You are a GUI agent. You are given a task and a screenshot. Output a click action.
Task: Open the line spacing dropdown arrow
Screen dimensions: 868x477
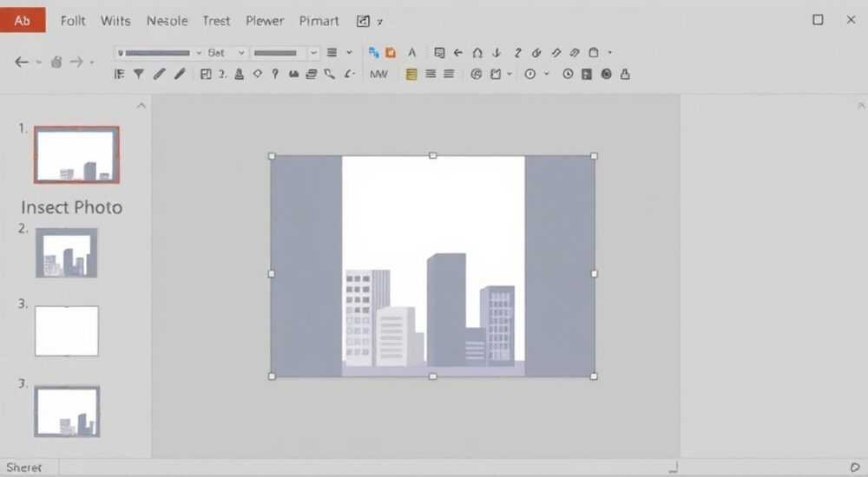click(349, 53)
